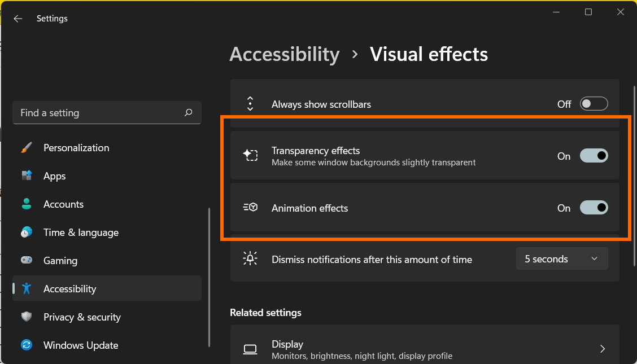Image resolution: width=637 pixels, height=364 pixels.
Task: Click the Accounts person icon
Action: 27,204
